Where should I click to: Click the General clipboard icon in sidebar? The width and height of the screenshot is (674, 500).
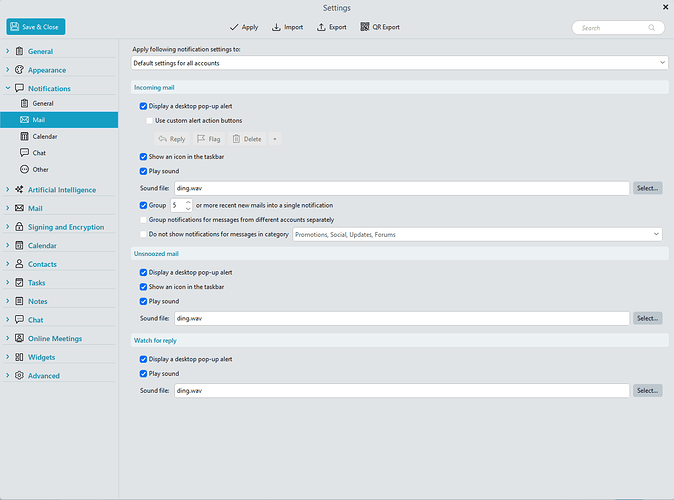pyautogui.click(x=19, y=51)
